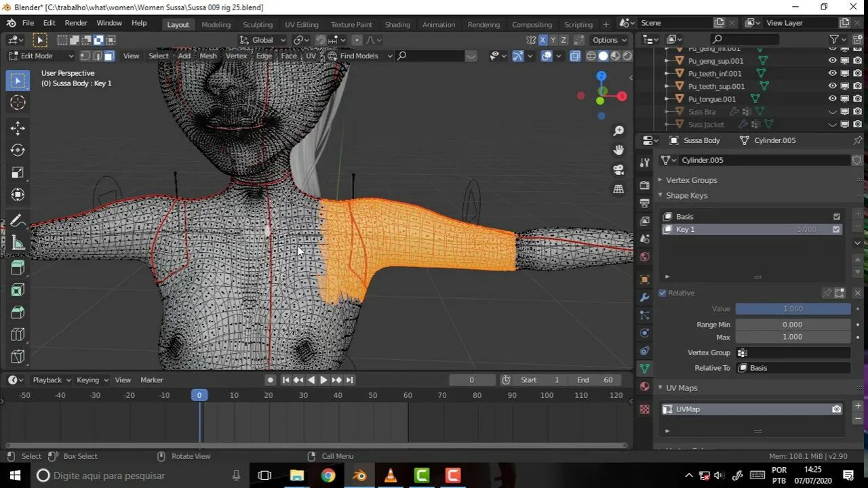This screenshot has height=488, width=868.
Task: Open the Keying popover in the timeline
Action: 92,380
